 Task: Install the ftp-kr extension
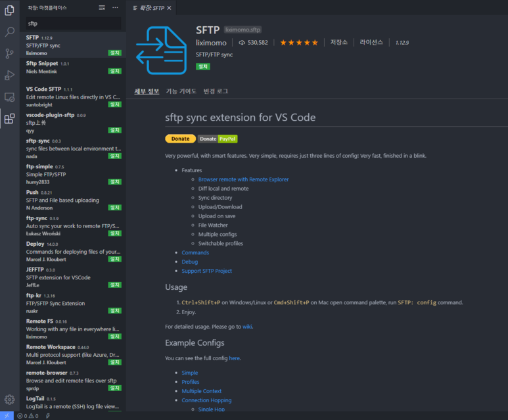pos(115,310)
